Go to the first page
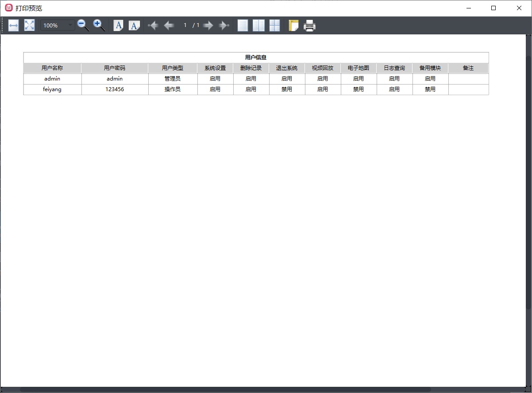 [x=153, y=26]
